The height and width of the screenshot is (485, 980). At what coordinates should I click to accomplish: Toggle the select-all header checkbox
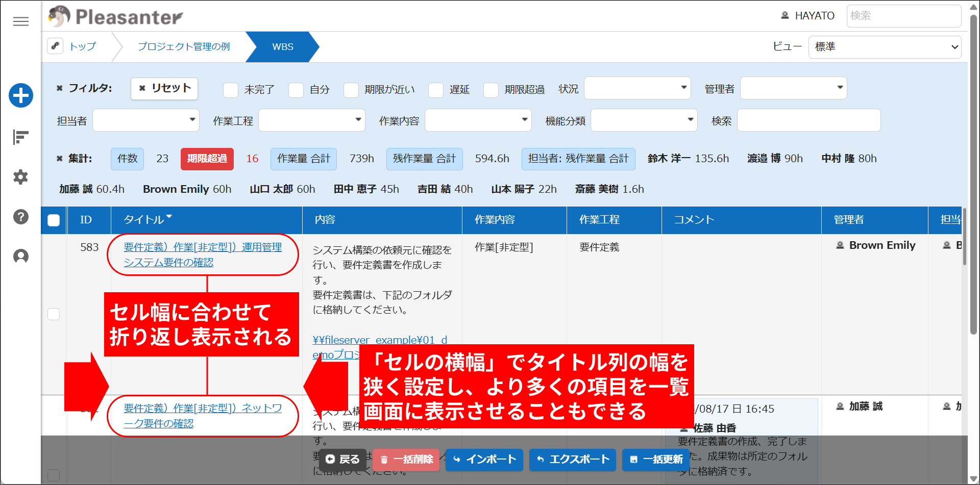click(54, 220)
